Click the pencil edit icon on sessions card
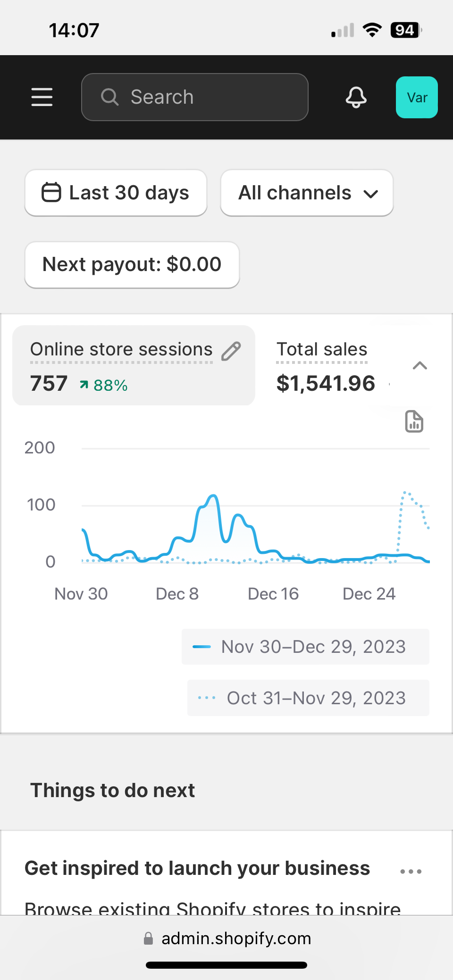 [x=231, y=351]
